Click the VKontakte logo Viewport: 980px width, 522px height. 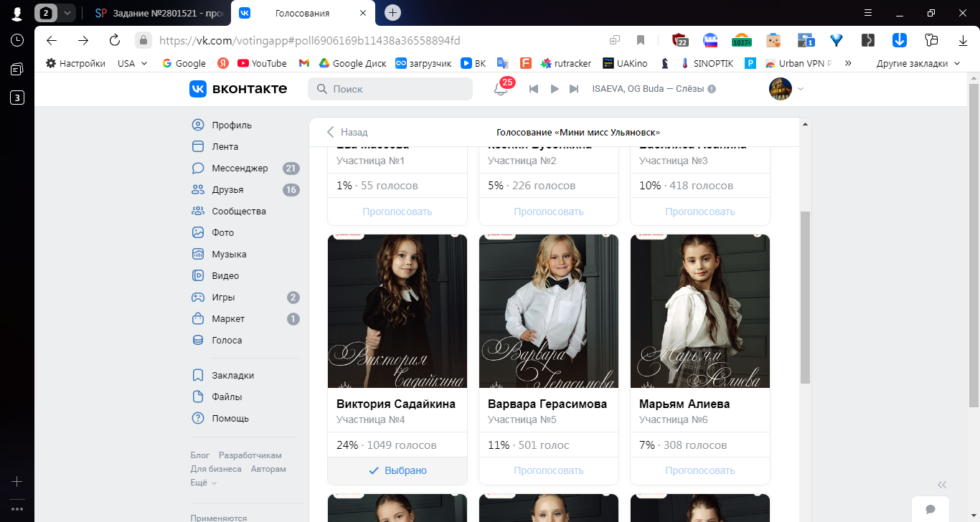click(238, 89)
